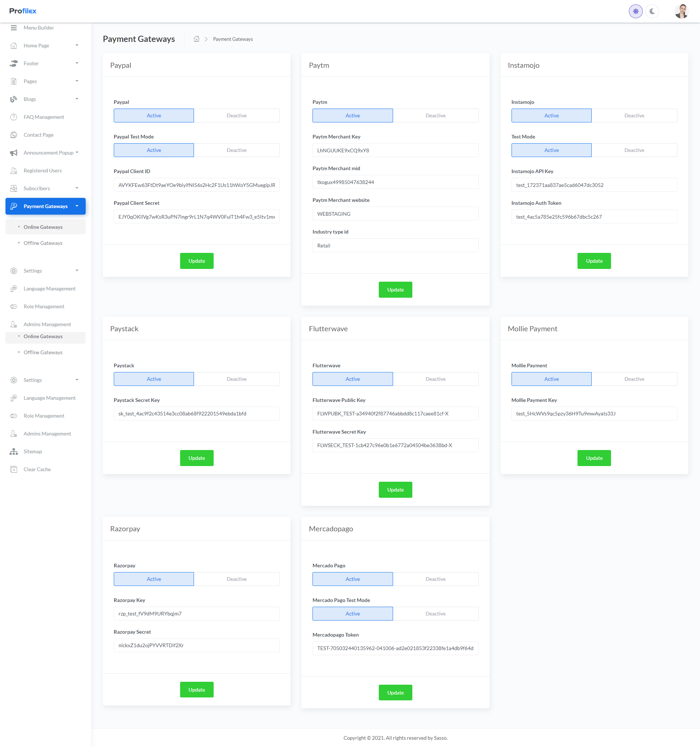Click the Clear Cache icon

(x=14, y=469)
